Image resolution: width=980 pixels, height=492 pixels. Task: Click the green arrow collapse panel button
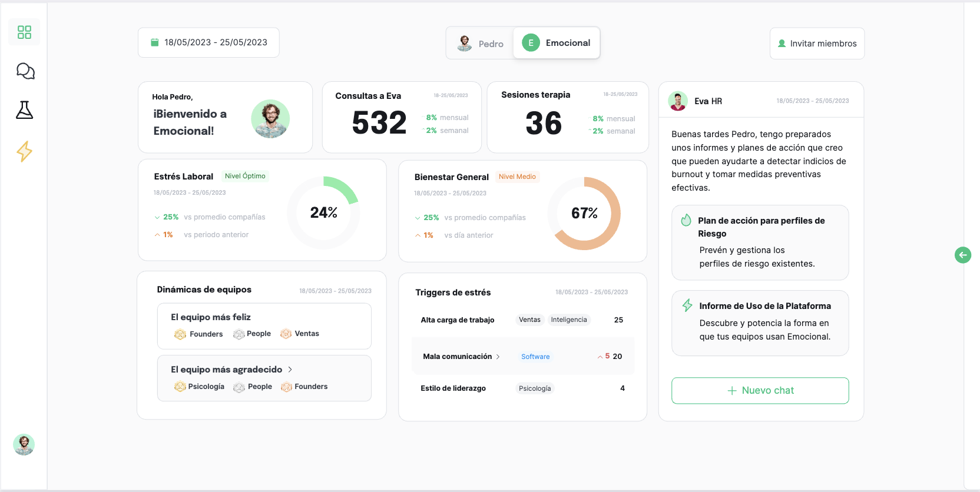pyautogui.click(x=962, y=255)
